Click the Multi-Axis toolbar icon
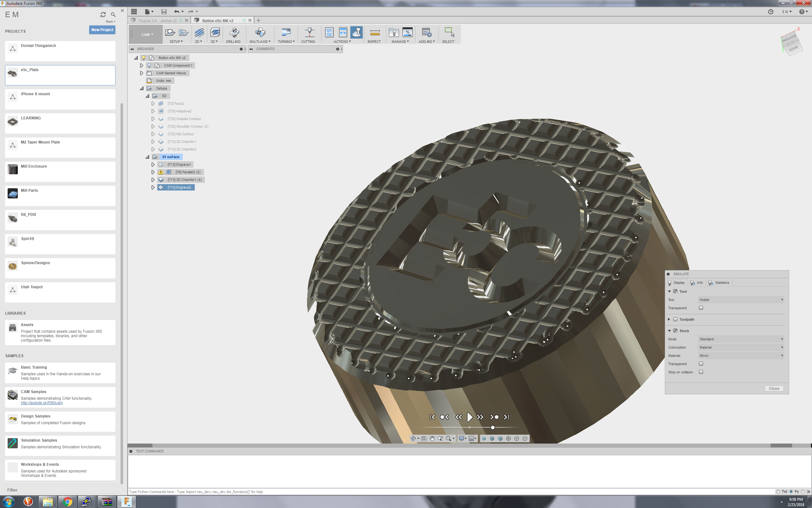The width and height of the screenshot is (812, 508). [x=260, y=33]
